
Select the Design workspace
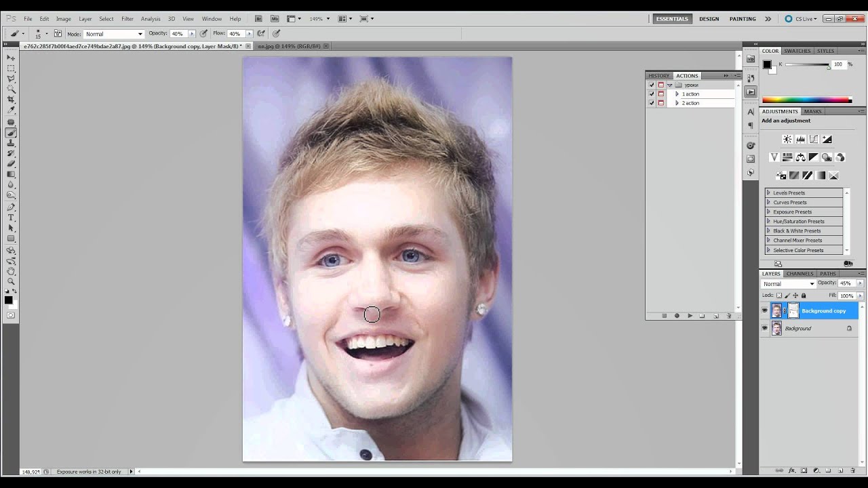tap(709, 19)
